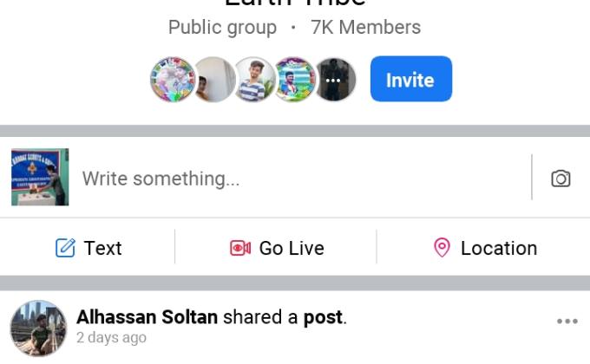Open the shared post link
590x364 pixels.
point(323,317)
